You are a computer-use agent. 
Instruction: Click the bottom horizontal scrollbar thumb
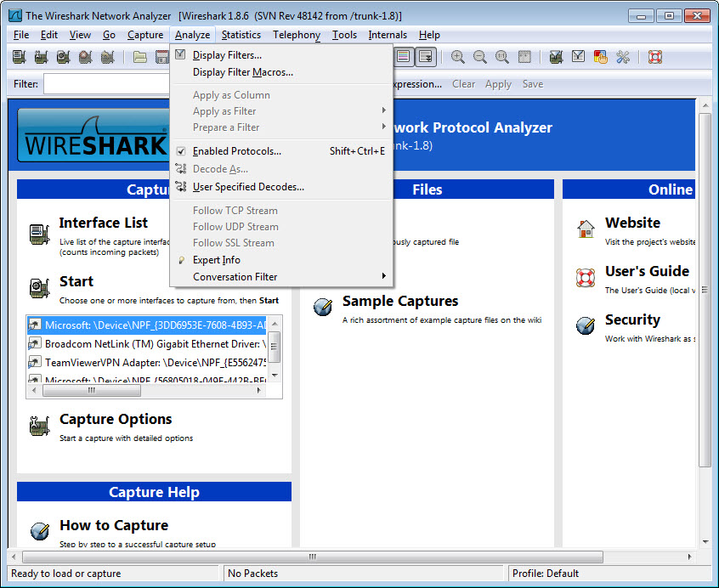click(x=312, y=557)
